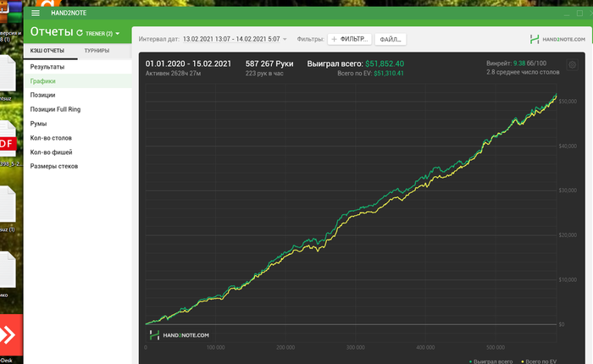Image resolution: width=593 pixels, height=364 pixels.
Task: Maximize the Hand2Note window
Action: point(579,14)
